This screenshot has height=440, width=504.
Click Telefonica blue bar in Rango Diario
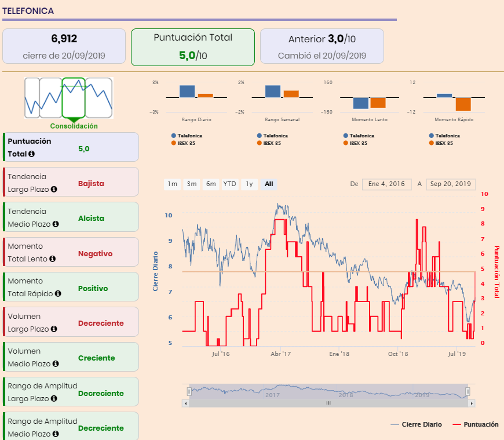click(x=187, y=92)
